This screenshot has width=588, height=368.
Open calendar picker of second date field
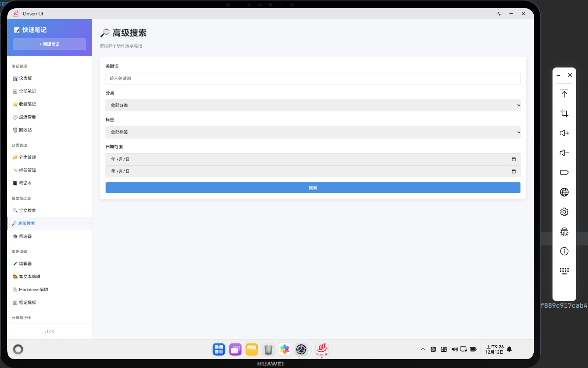point(514,171)
